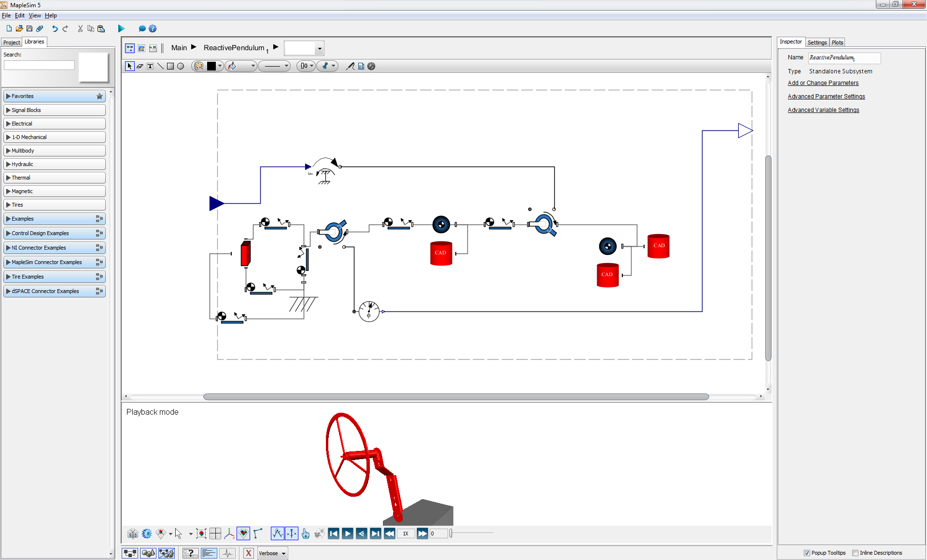Pick the ellipse drawing tool
The width and height of the screenshot is (927, 560).
click(x=181, y=66)
